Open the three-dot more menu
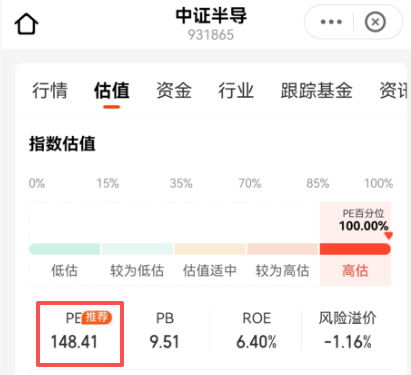The width and height of the screenshot is (411, 375). (331, 22)
